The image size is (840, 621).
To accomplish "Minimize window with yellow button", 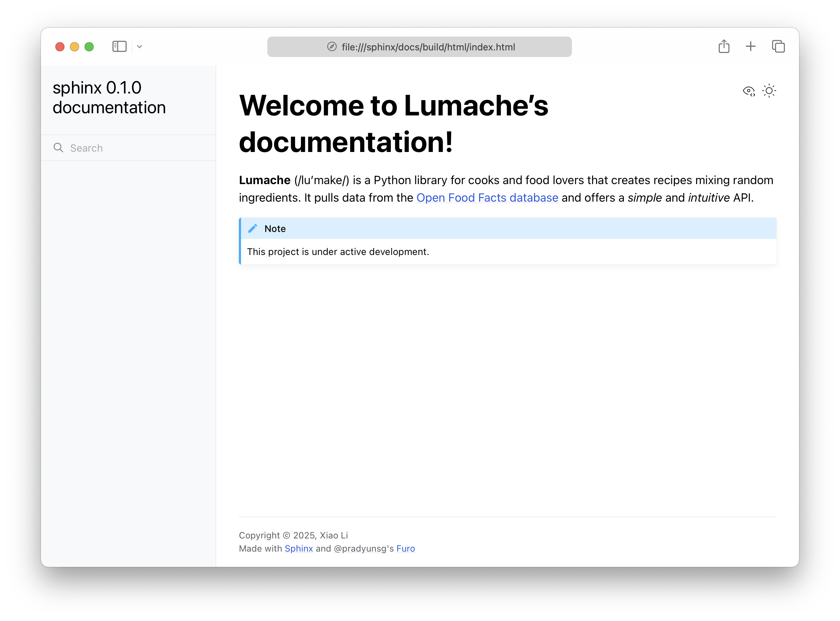I will pyautogui.click(x=75, y=47).
